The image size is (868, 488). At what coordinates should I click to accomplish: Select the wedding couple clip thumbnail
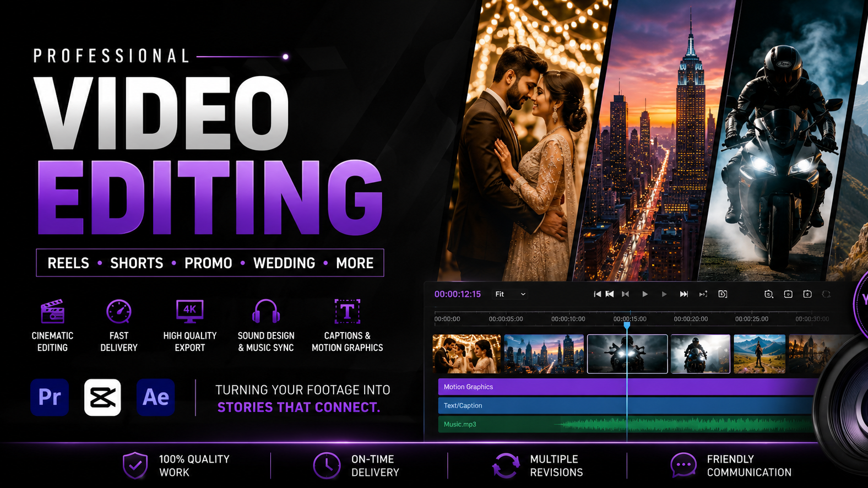466,354
